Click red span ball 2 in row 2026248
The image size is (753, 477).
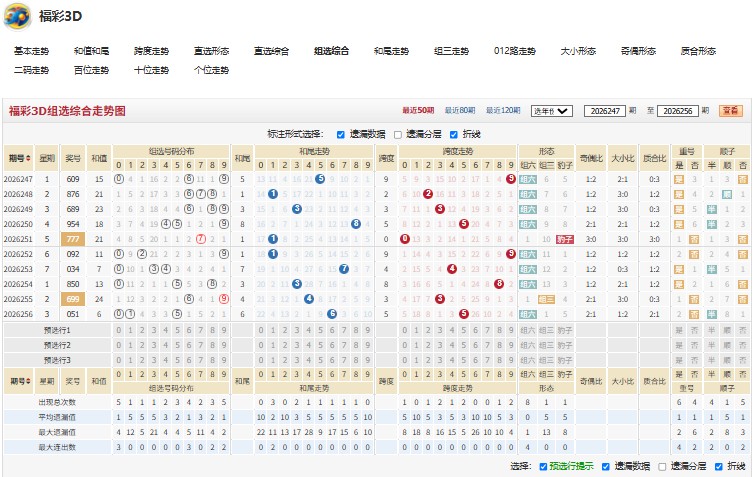pyautogui.click(x=428, y=194)
